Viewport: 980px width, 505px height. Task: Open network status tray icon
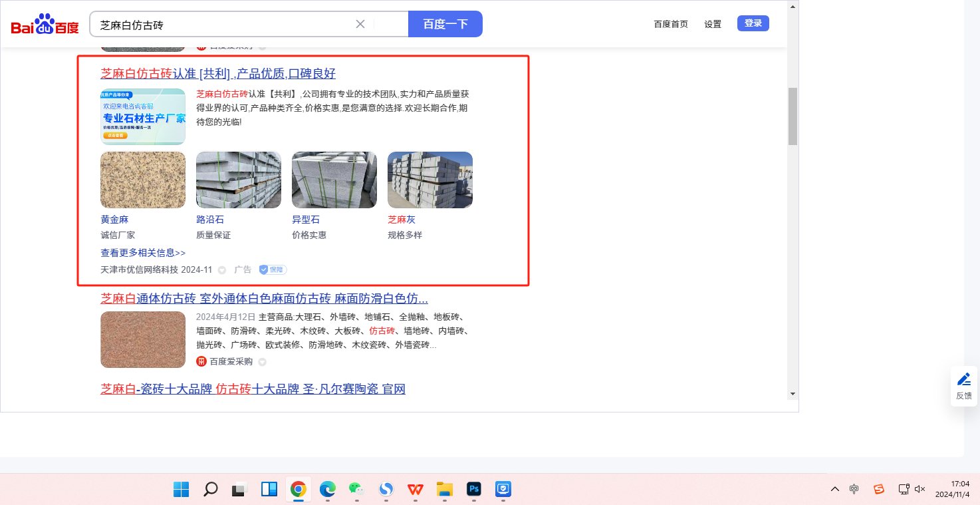[904, 489]
